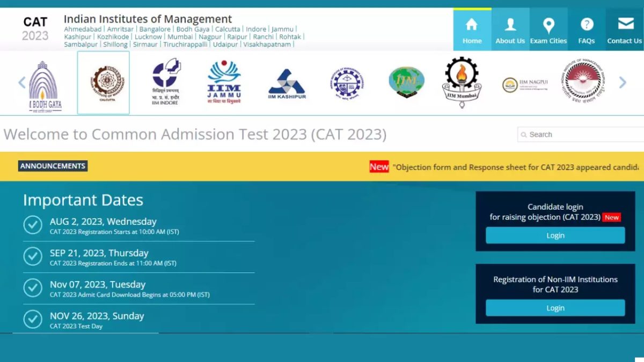Click the New tag beside announcement
Screen dimensions: 644x362
(x=379, y=167)
